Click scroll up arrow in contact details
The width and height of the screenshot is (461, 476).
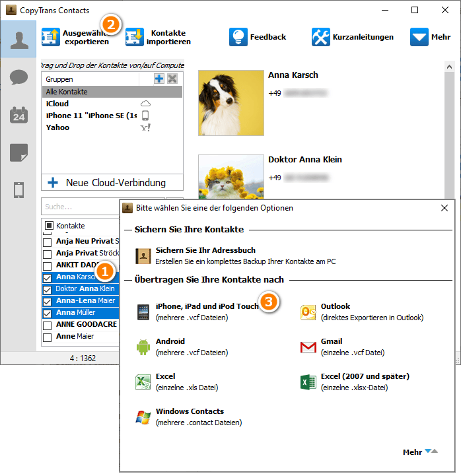coord(450,67)
